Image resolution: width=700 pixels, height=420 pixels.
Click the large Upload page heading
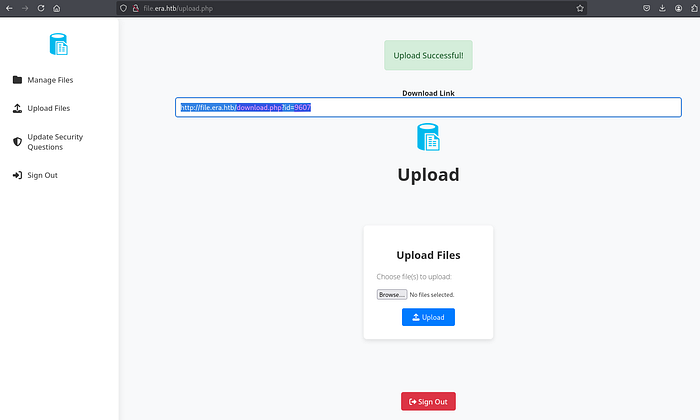428,175
